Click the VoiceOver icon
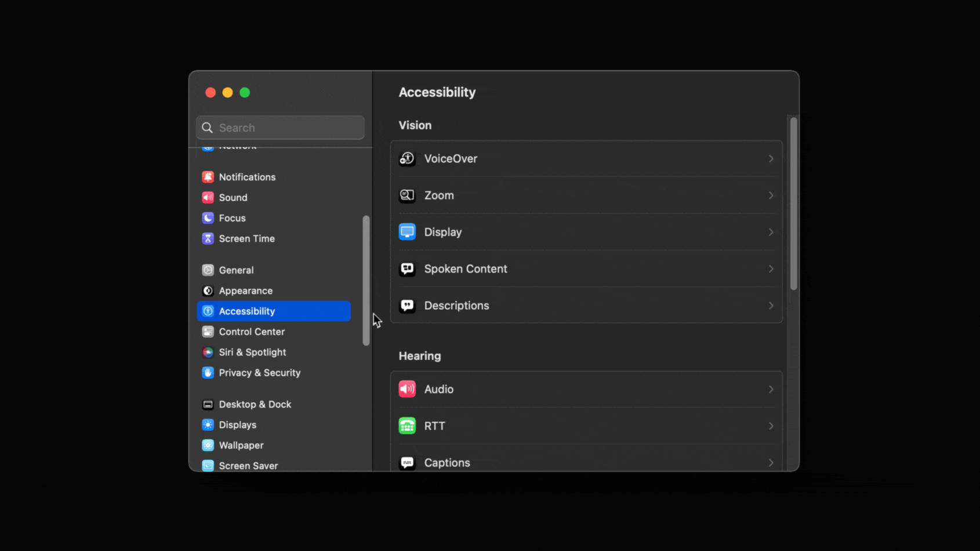980x551 pixels. click(x=407, y=158)
